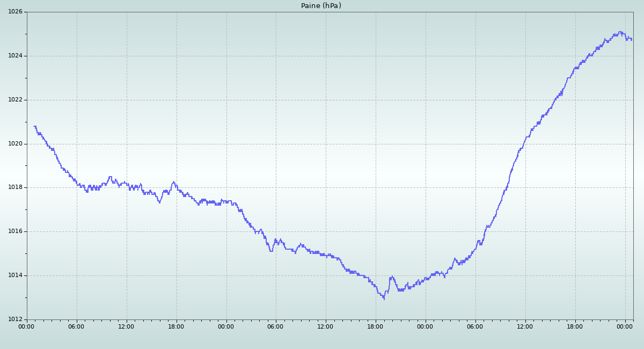This screenshot has width=644, height=349.
Task: Click the last 18:00 time label
Action: pyautogui.click(x=575, y=326)
